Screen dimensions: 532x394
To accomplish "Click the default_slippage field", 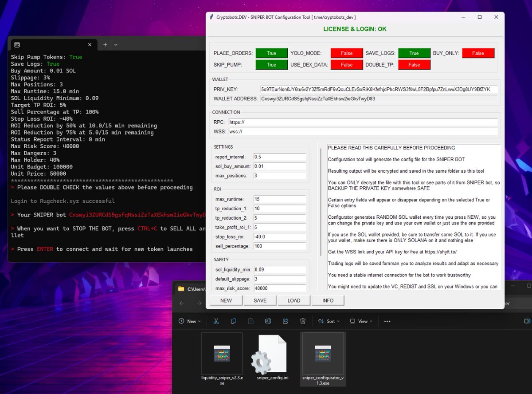I will tap(280, 279).
